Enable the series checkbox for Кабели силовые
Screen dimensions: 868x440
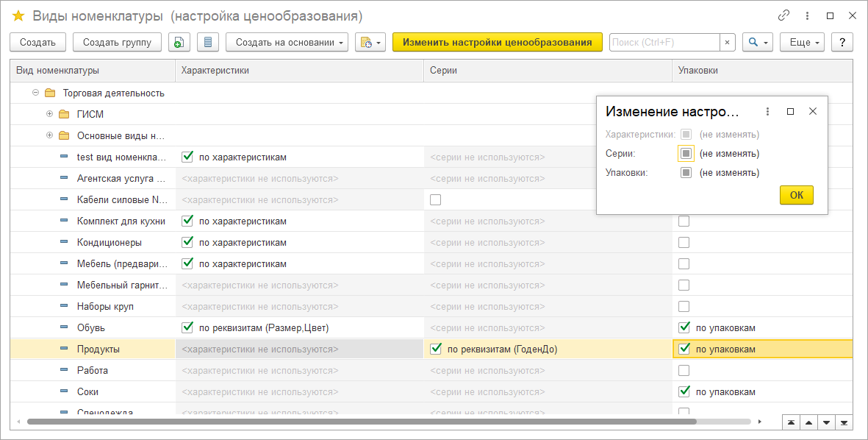(x=436, y=200)
